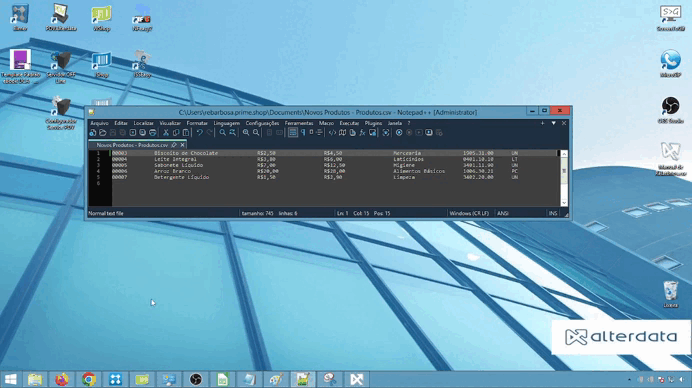Toggle show all characters pilcrow icon
The image size is (692, 388).
tap(303, 132)
